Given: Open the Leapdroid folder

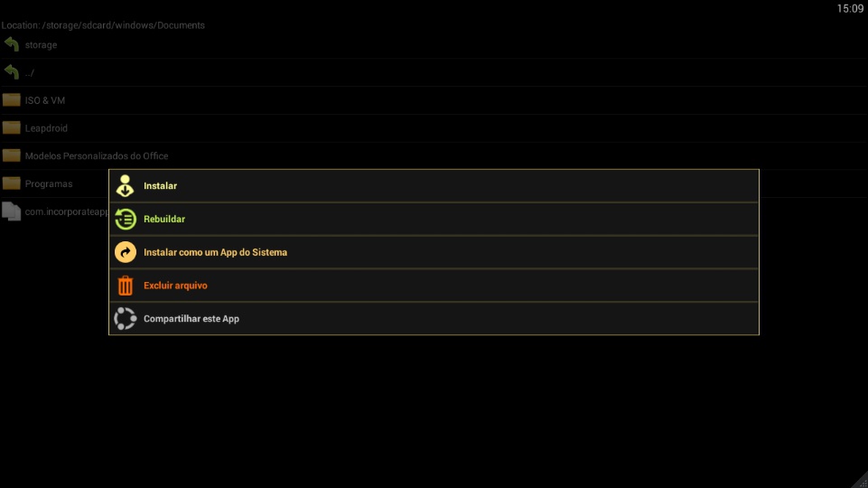Looking at the screenshot, I should pos(434,128).
